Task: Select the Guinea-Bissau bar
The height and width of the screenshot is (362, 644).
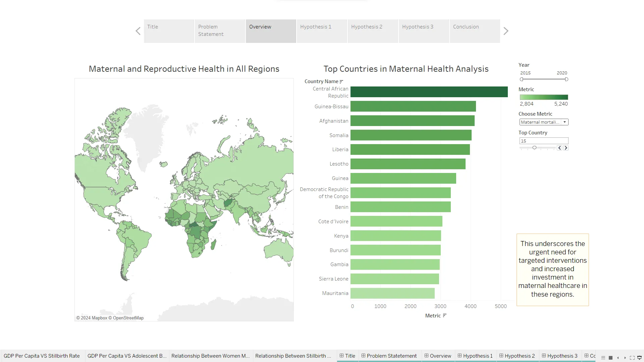Action: pyautogui.click(x=413, y=106)
